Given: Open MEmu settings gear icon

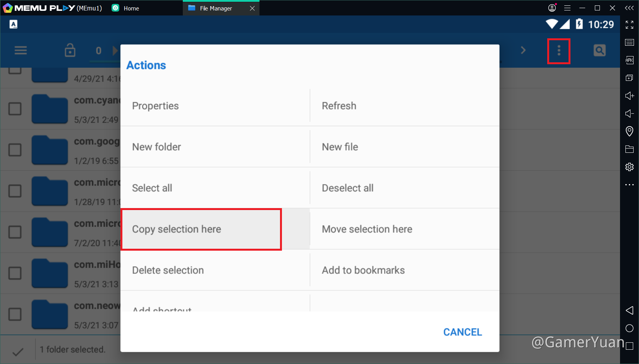Looking at the screenshot, I should (x=629, y=167).
